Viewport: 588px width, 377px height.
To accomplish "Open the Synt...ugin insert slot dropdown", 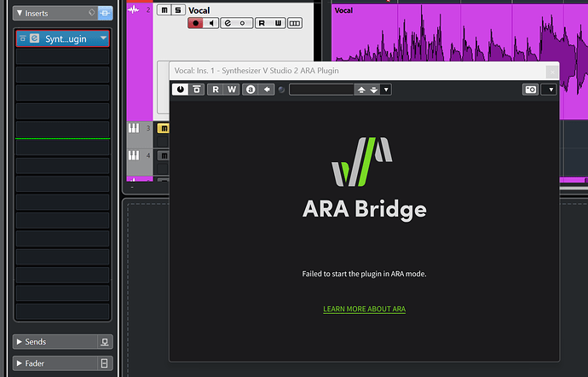I will pos(103,38).
